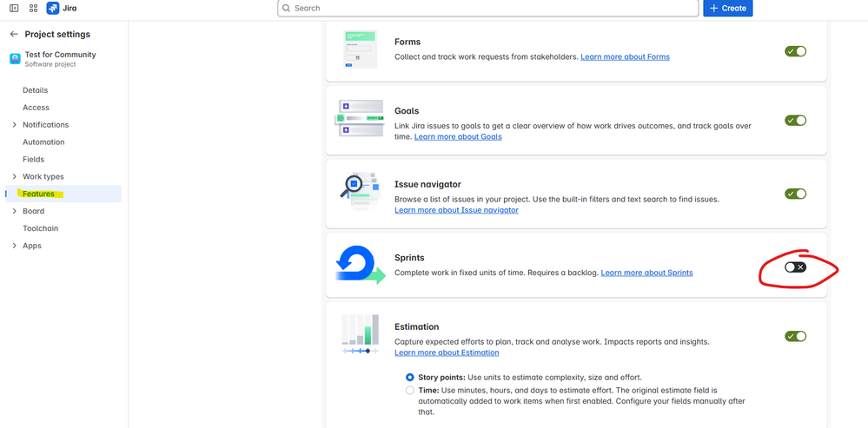Open Board in the sidebar
868x428 pixels.
(x=33, y=211)
